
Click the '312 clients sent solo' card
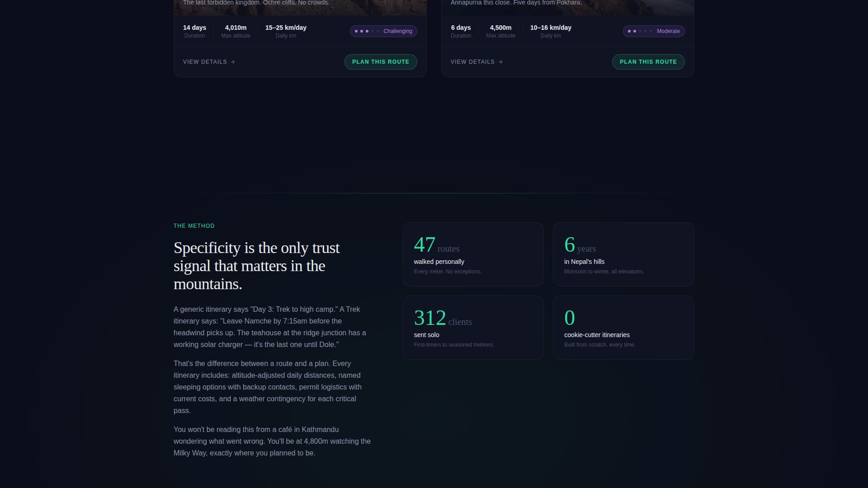click(473, 327)
